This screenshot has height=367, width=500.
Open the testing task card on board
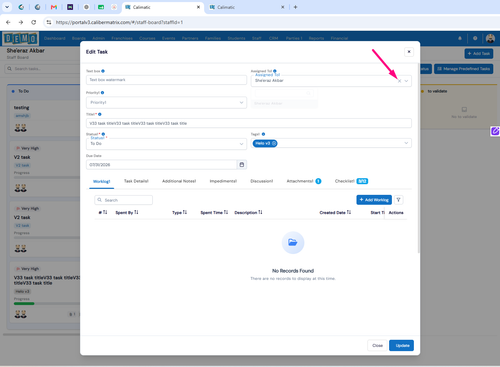(45, 119)
